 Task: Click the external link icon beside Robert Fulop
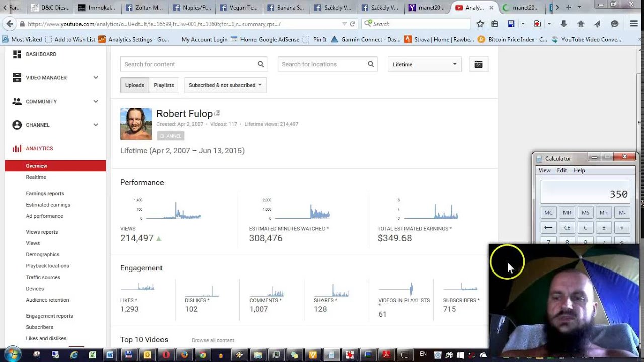[x=217, y=113]
